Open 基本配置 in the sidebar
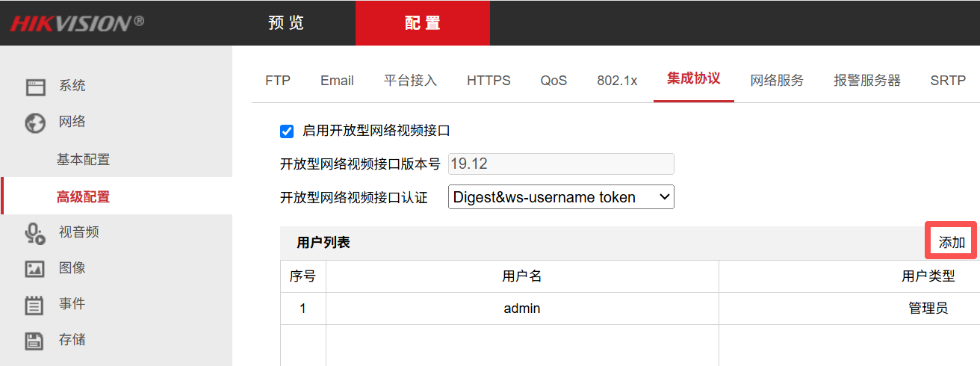Viewport: 980px width, 366px height. coord(83,160)
